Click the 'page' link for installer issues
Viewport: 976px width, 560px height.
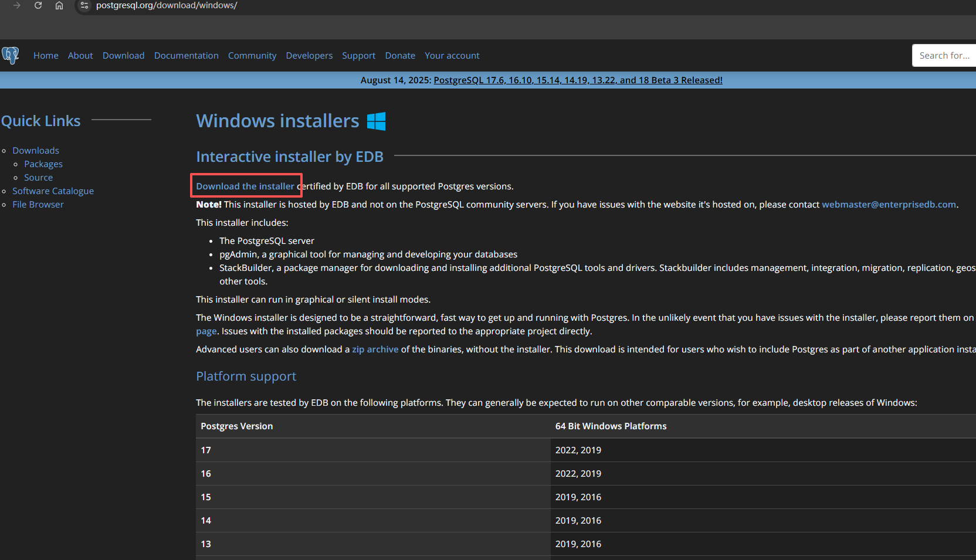(x=206, y=331)
